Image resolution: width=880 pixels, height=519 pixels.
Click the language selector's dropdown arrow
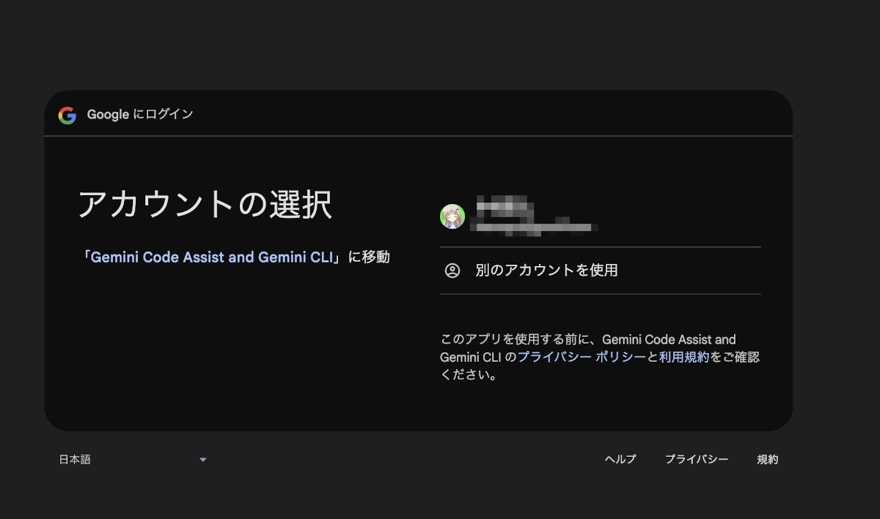203,460
